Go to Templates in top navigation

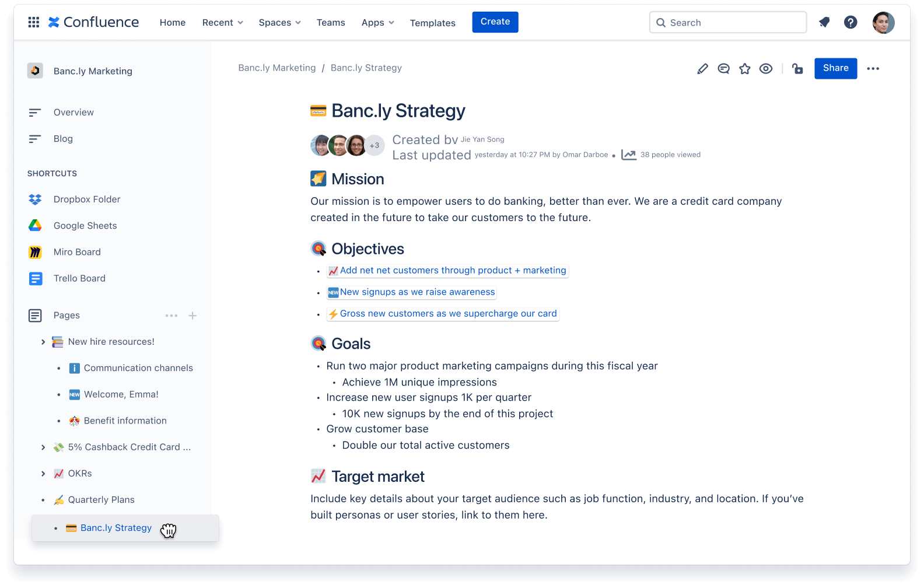pos(432,23)
